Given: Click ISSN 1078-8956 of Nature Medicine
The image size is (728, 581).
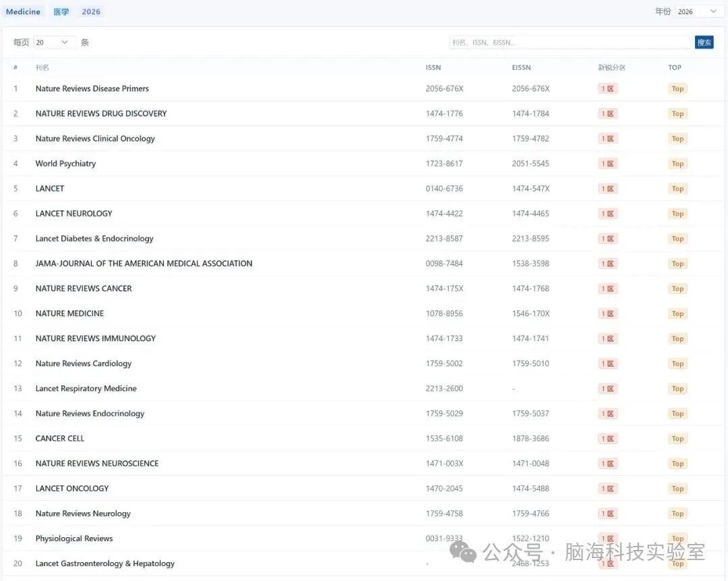Looking at the screenshot, I should [x=444, y=313].
